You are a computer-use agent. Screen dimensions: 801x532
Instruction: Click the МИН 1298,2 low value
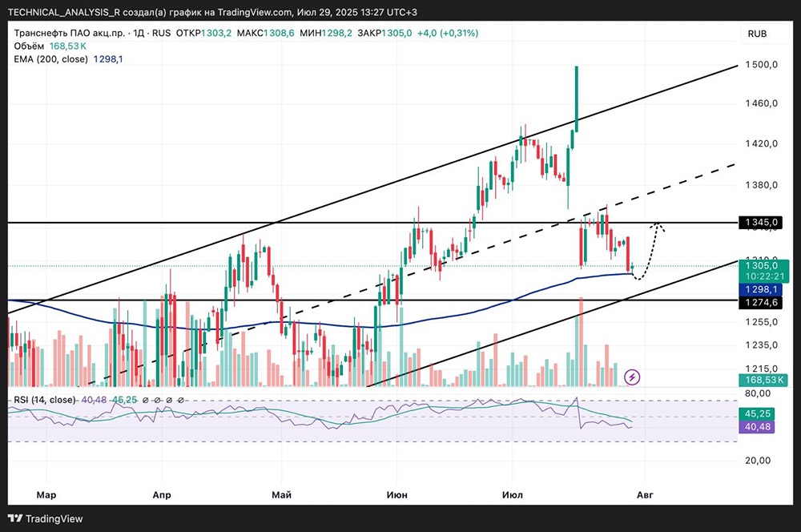point(326,33)
